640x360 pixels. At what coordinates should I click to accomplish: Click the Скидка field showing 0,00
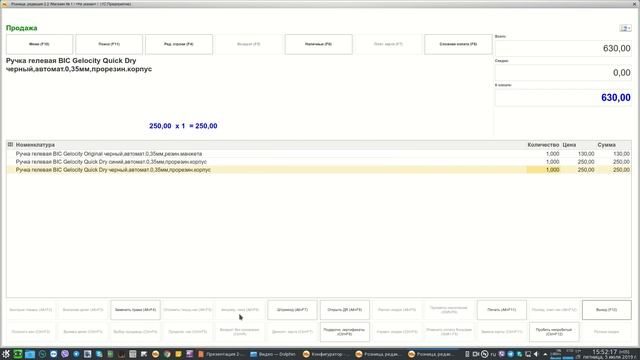click(x=563, y=73)
